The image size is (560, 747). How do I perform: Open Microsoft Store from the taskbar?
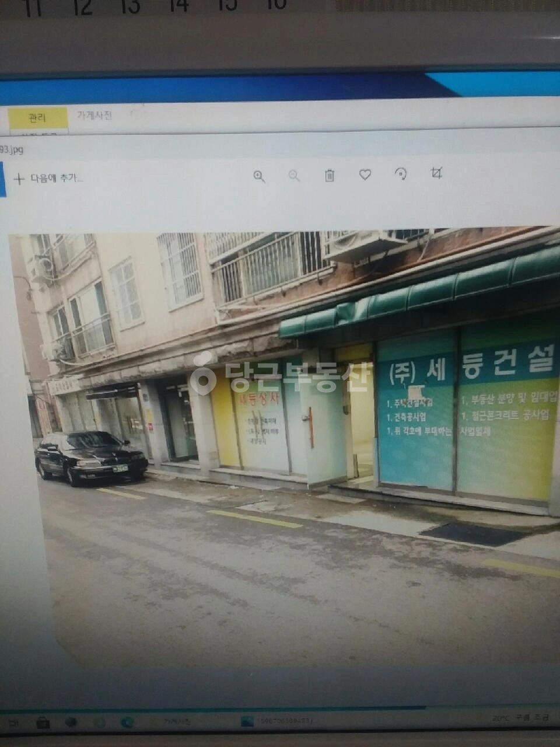pyautogui.click(x=43, y=723)
